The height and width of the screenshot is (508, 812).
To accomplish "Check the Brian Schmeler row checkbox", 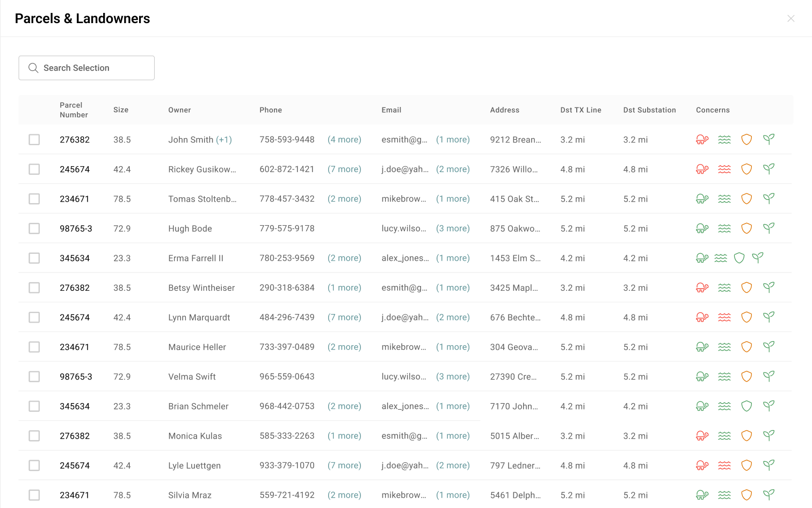I will 34,406.
